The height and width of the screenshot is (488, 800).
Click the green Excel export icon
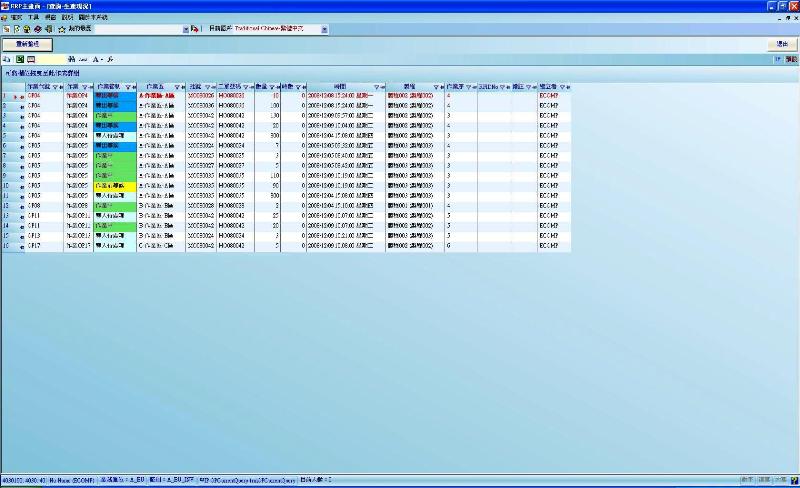click(20, 60)
